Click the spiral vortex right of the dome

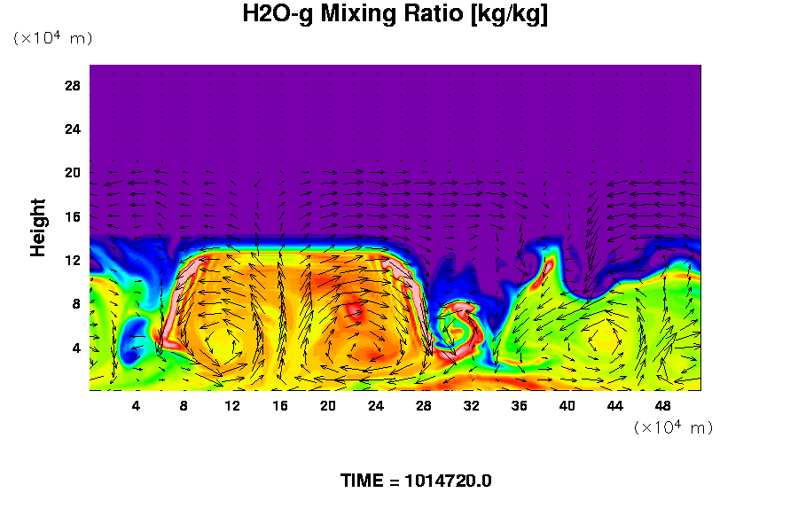(460, 325)
